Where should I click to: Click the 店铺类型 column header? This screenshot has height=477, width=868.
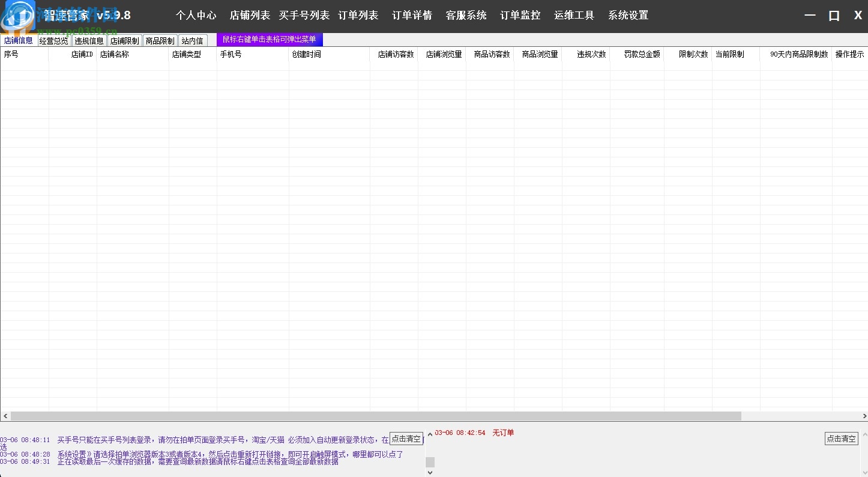coord(193,55)
